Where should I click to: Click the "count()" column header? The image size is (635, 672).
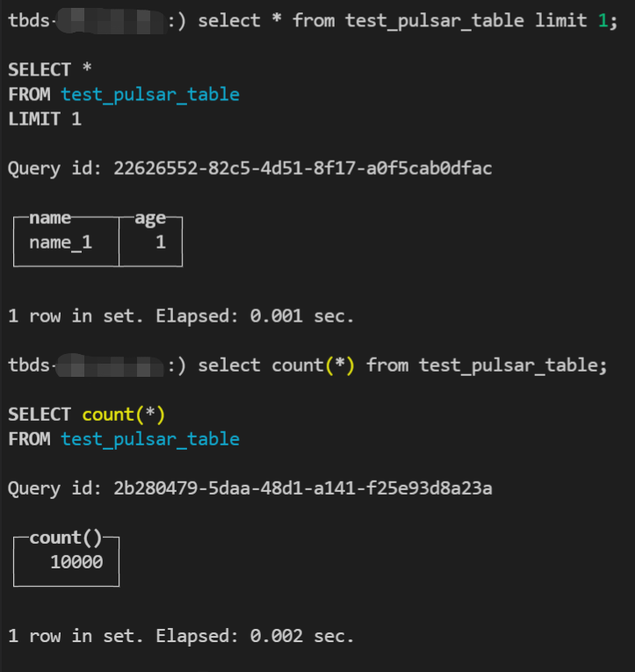[66, 538]
